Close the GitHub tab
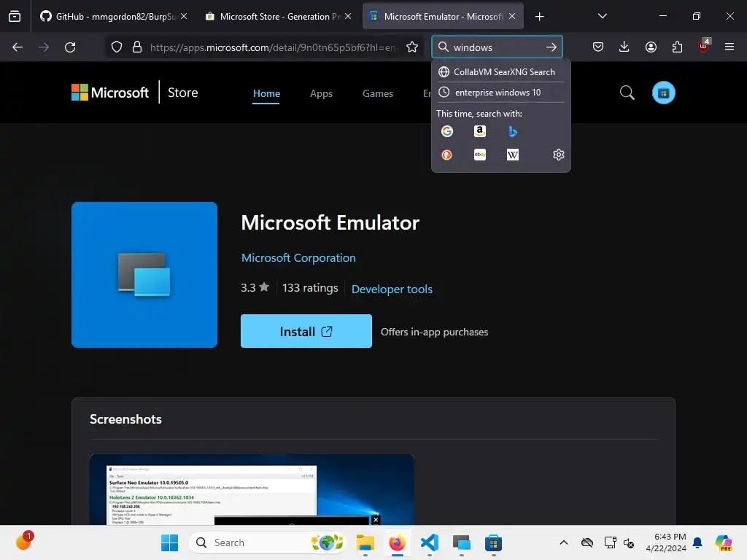 [184, 16]
